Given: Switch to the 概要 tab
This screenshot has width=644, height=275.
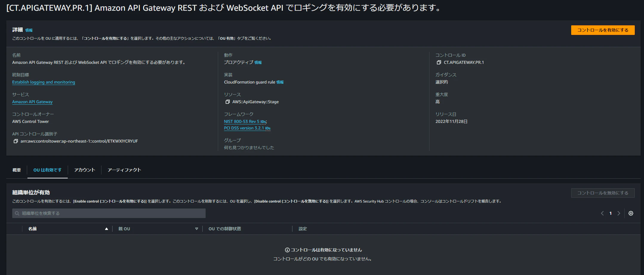Looking at the screenshot, I should pos(17,170).
